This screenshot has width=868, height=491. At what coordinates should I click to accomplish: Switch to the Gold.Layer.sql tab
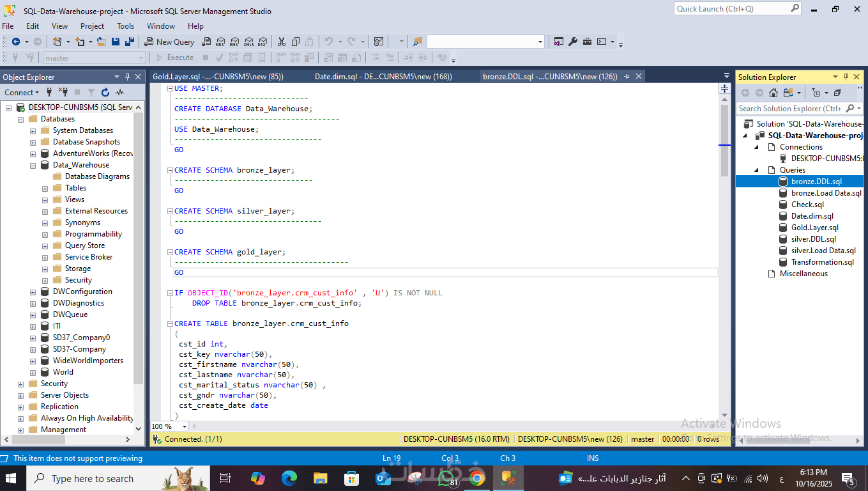pos(217,77)
